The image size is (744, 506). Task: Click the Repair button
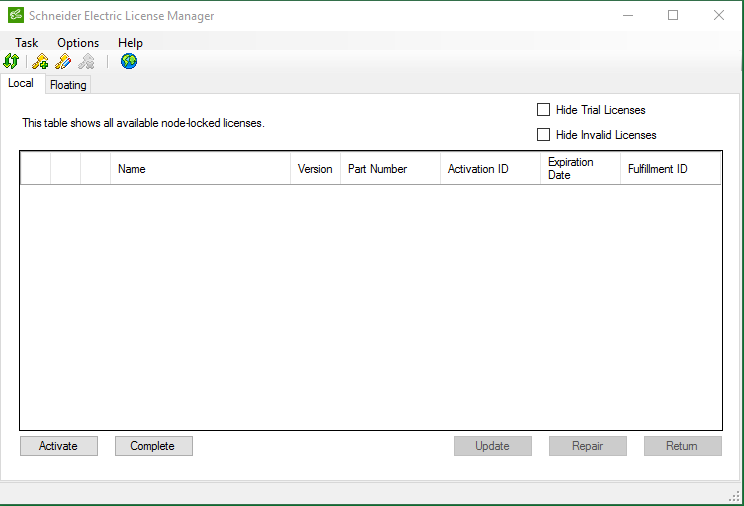[x=587, y=446]
